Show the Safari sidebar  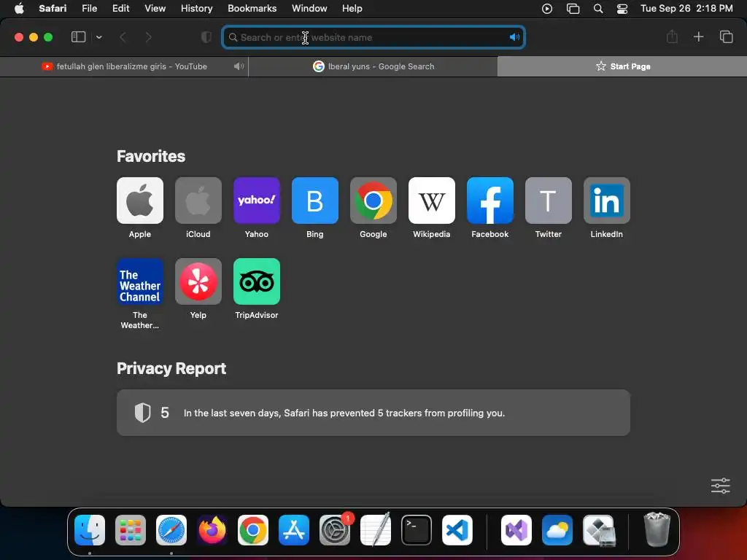78,37
